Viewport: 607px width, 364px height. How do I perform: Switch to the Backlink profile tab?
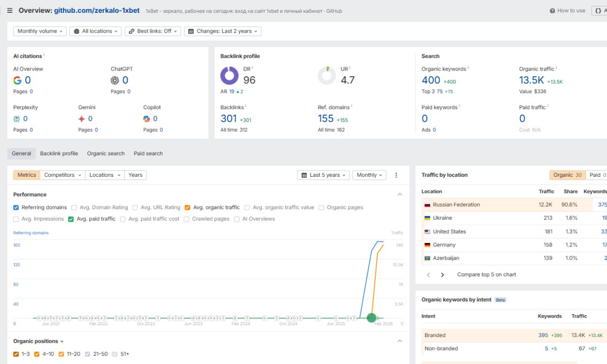pyautogui.click(x=59, y=154)
